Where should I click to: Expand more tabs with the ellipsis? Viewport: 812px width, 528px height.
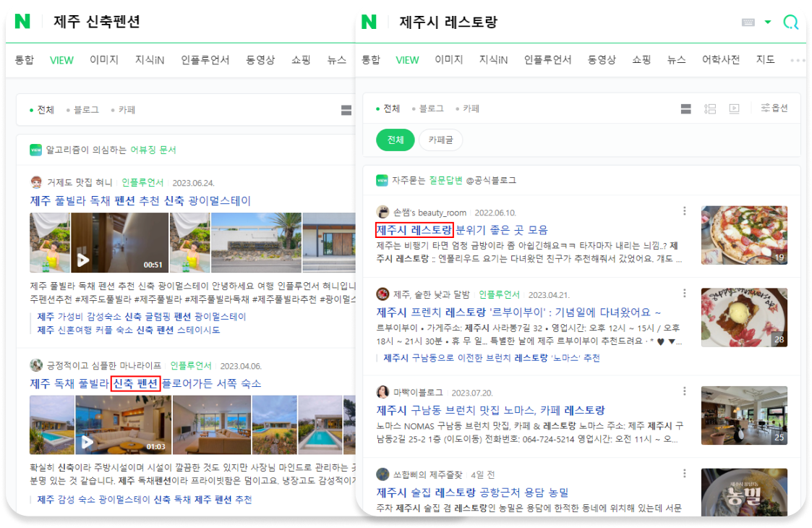click(798, 60)
